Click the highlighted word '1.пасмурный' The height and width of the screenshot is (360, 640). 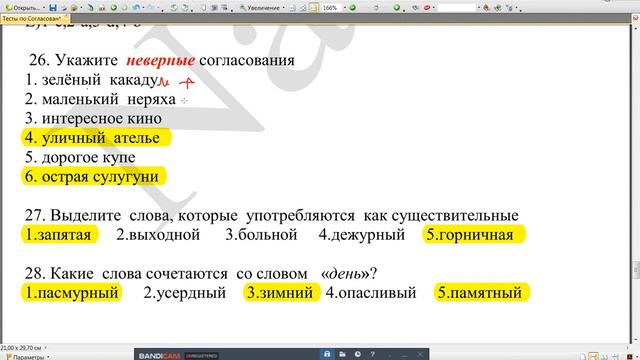click(71, 293)
